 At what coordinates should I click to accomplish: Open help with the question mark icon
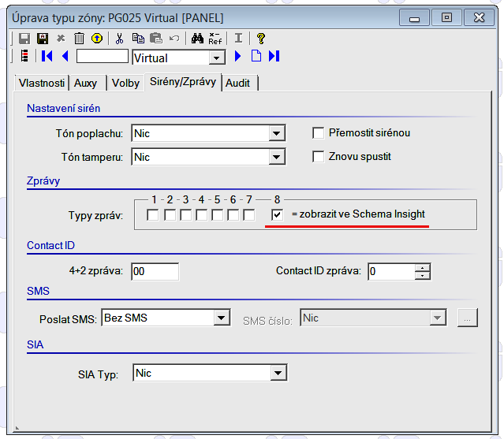261,38
